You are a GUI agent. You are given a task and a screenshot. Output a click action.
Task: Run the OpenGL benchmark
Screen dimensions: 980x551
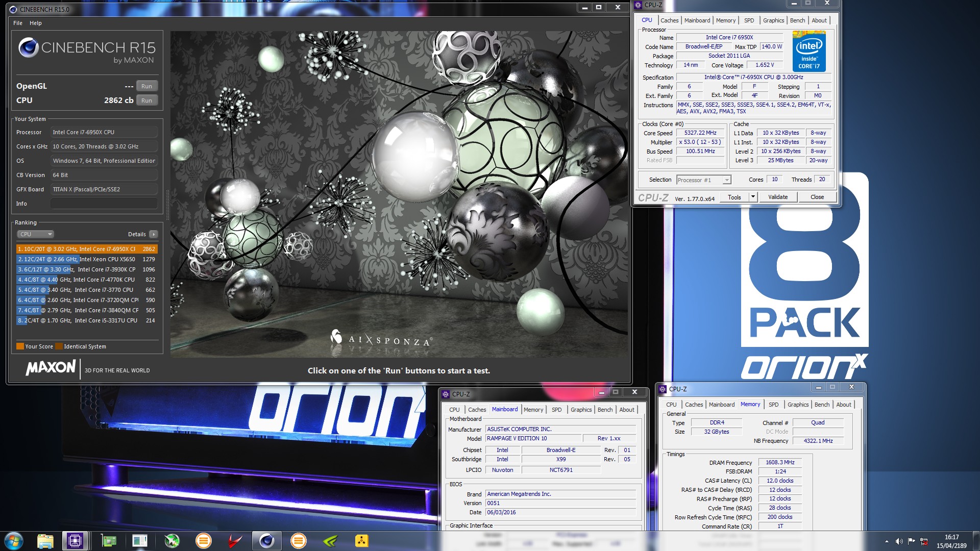pyautogui.click(x=147, y=86)
